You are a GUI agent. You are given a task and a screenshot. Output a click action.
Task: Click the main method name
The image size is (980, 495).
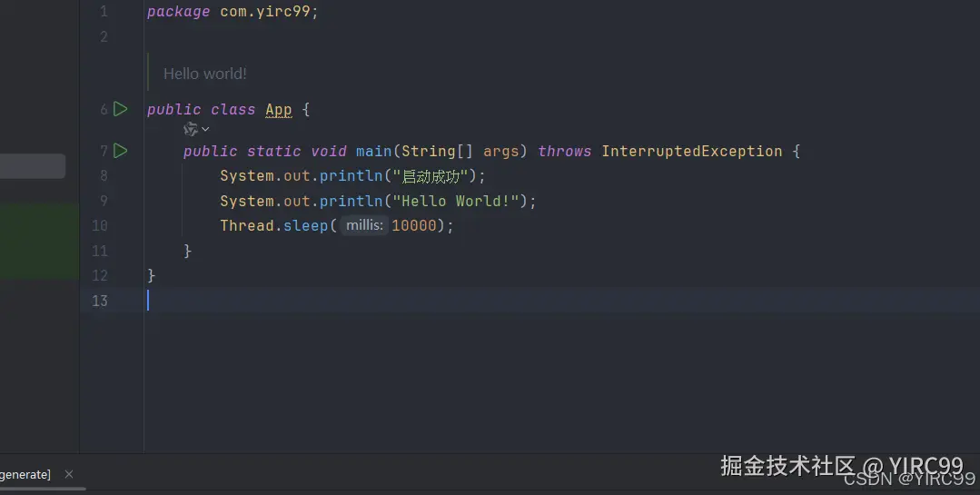[x=374, y=152]
